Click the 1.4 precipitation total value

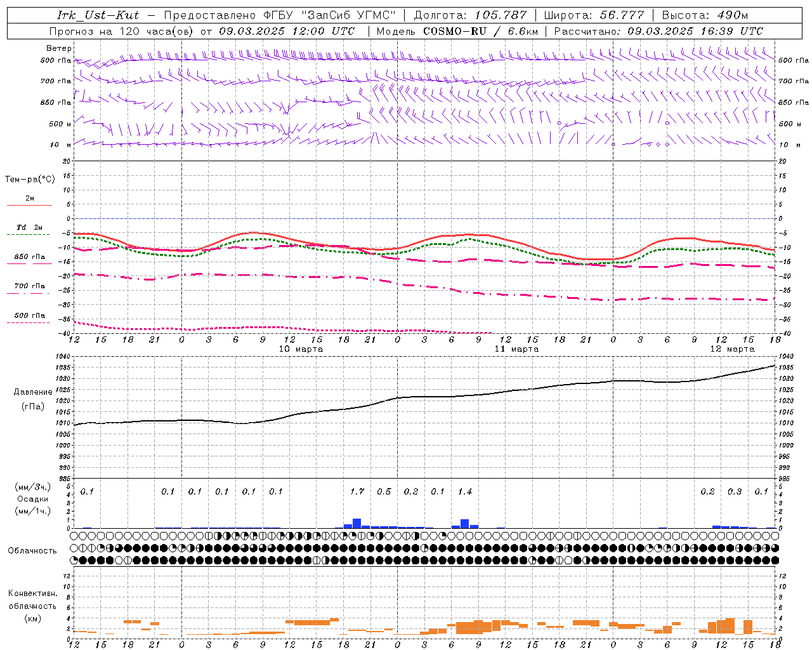pyautogui.click(x=465, y=492)
